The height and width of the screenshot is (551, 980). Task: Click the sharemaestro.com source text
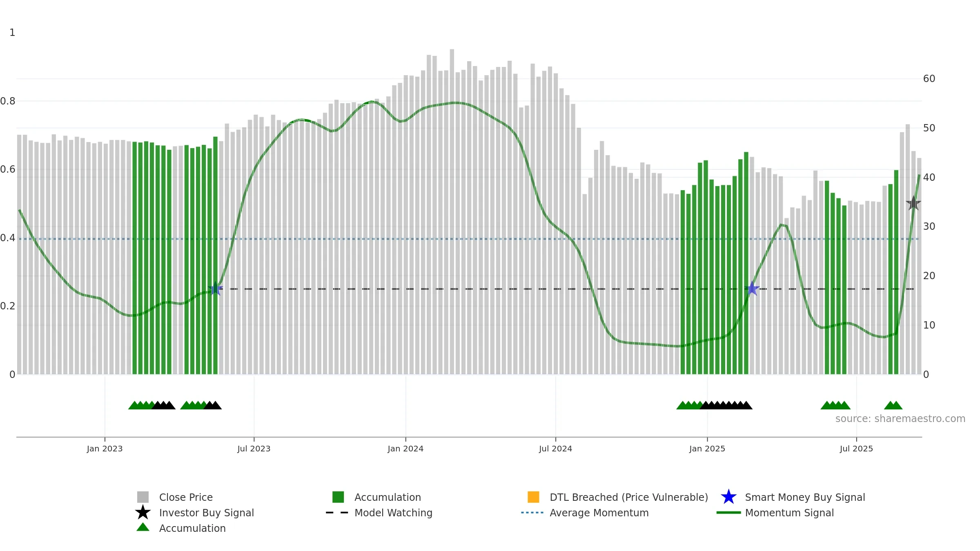click(x=900, y=419)
